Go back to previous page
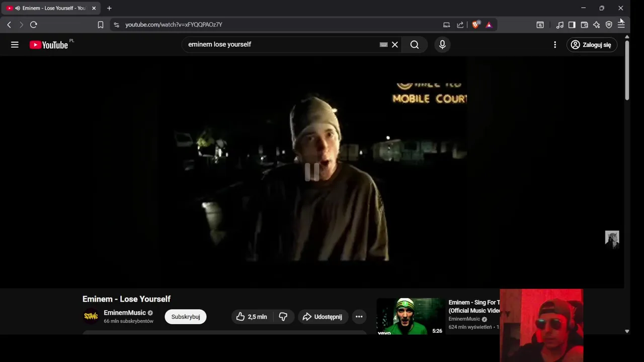This screenshot has width=644, height=362. point(9,25)
